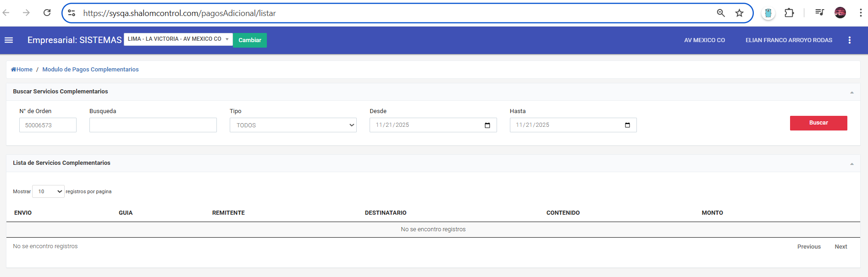The image size is (868, 277).
Task: Open the LIMA - LA VICTORIA branch selector
Action: pyautogui.click(x=178, y=39)
